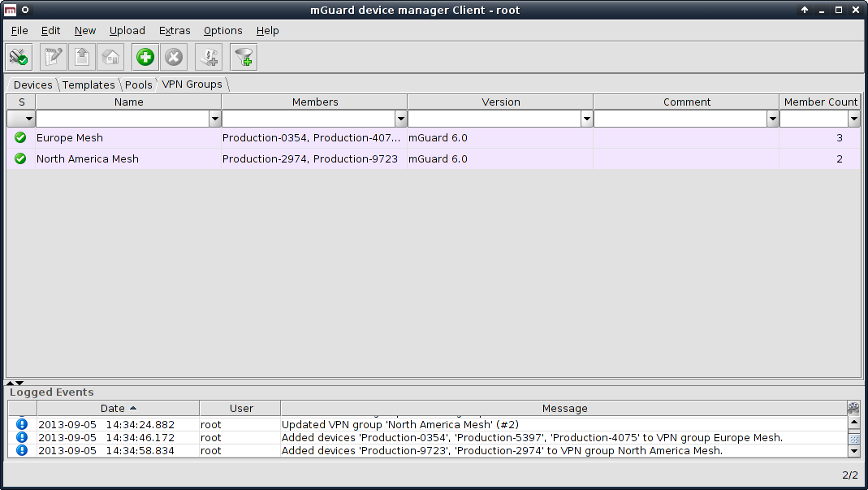Select the VPN Groups tab

tap(192, 85)
